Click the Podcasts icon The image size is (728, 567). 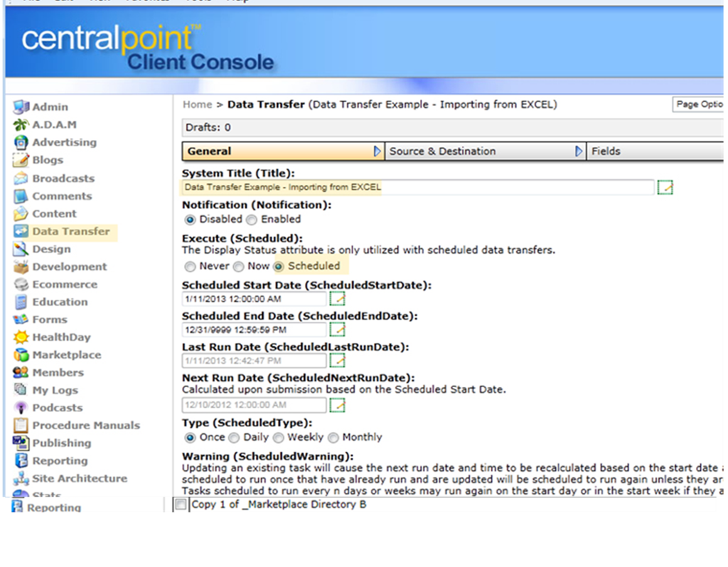click(x=21, y=408)
